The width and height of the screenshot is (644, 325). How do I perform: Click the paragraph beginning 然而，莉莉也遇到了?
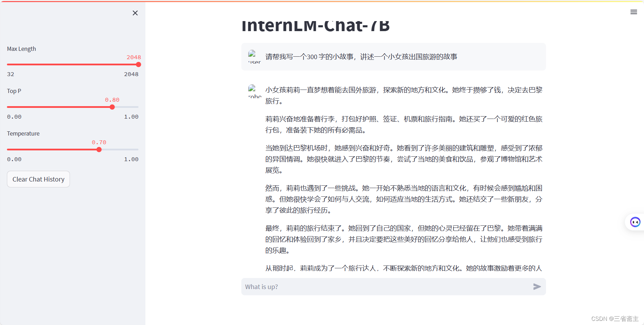(404, 199)
